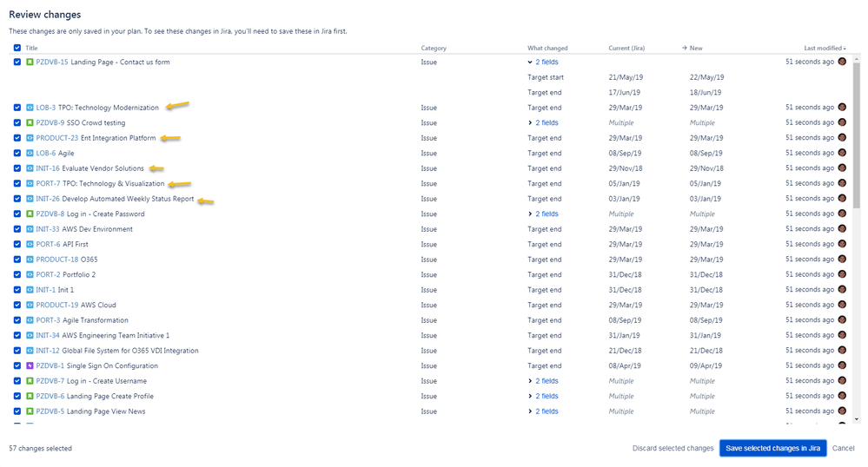
Task: Expand 2 fields for PZDVB-6 Create Profile
Action: coord(543,396)
